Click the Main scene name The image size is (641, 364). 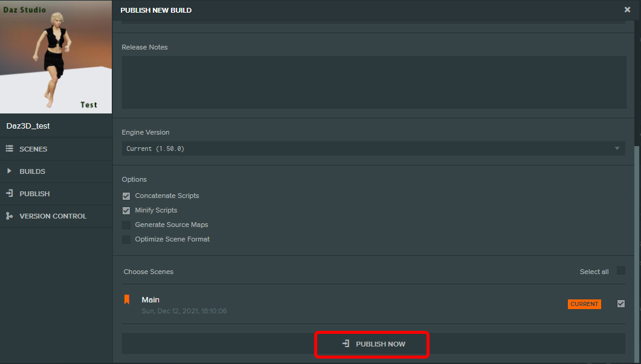(x=150, y=300)
